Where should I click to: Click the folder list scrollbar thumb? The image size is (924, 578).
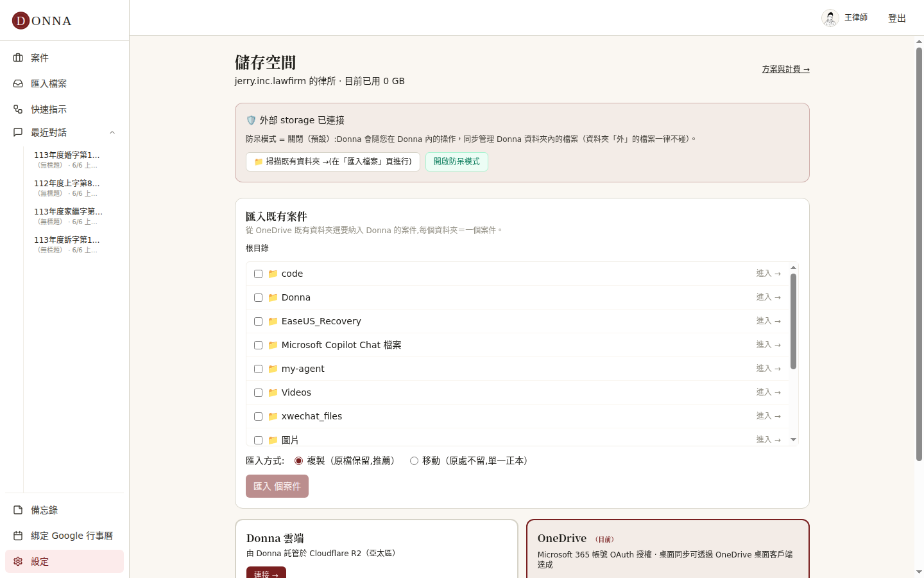coord(793,321)
